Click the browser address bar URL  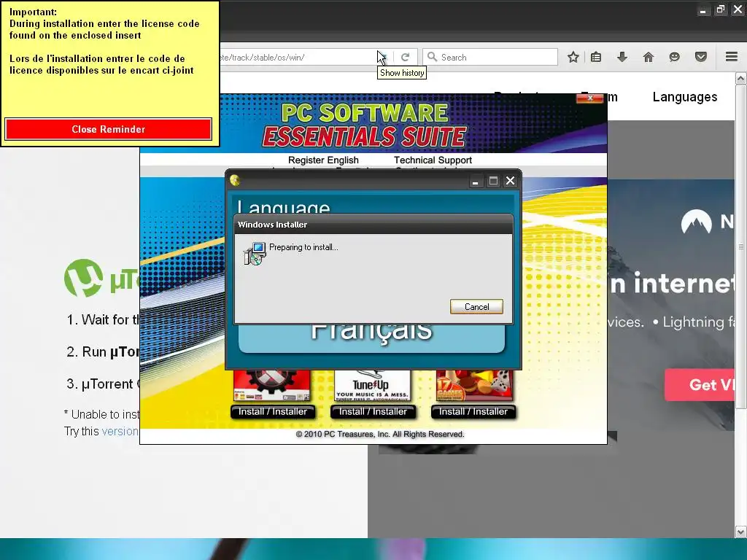click(298, 57)
